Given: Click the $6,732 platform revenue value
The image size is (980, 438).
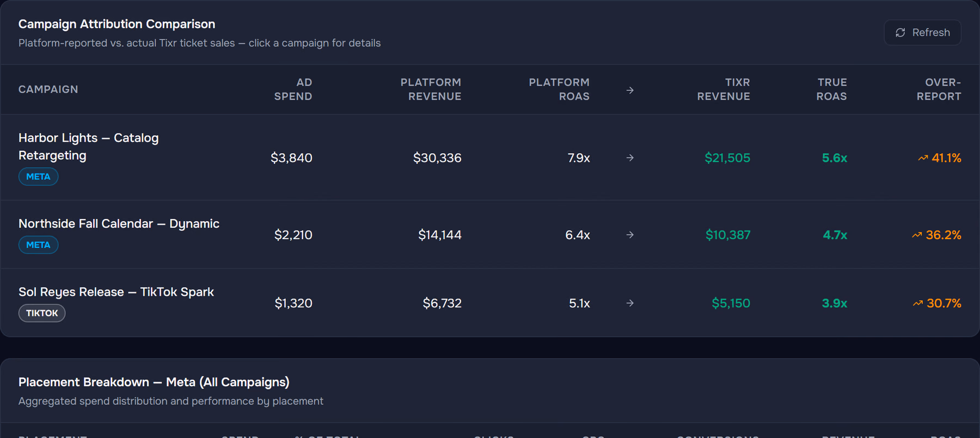Looking at the screenshot, I should (442, 303).
